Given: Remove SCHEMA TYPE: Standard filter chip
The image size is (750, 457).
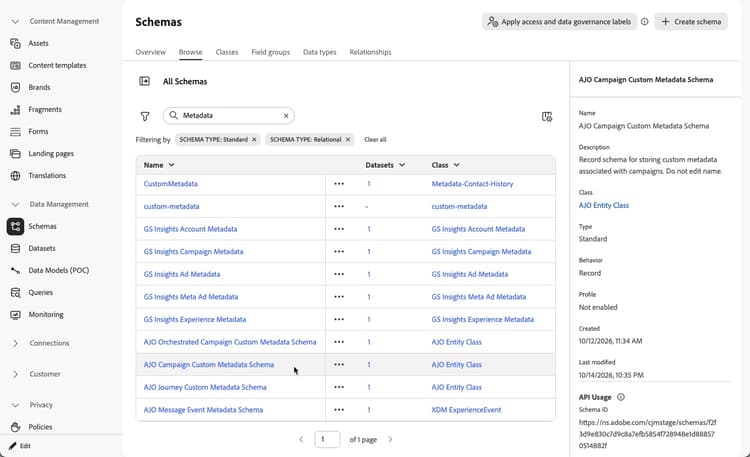Looking at the screenshot, I should point(254,139).
